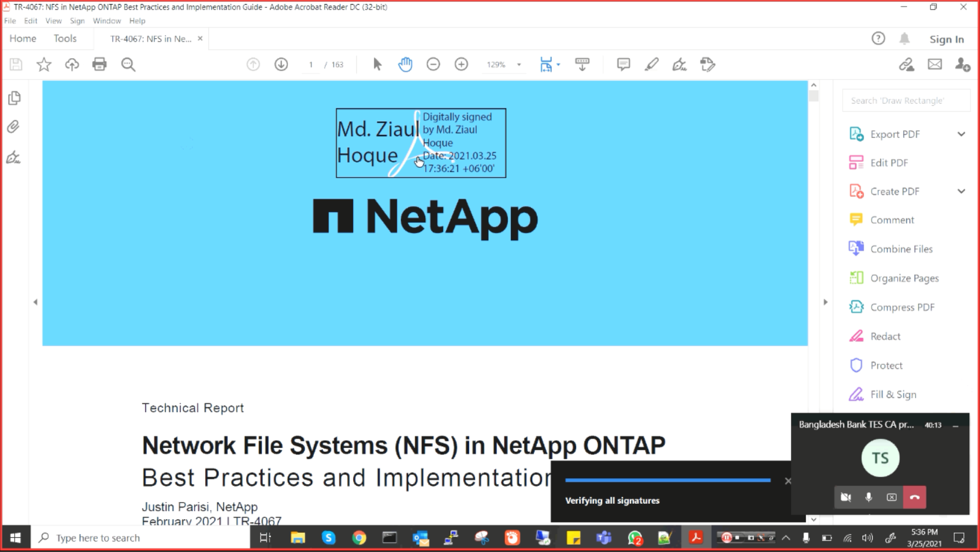
Task: Click the signature verification progress bar
Action: [668, 480]
